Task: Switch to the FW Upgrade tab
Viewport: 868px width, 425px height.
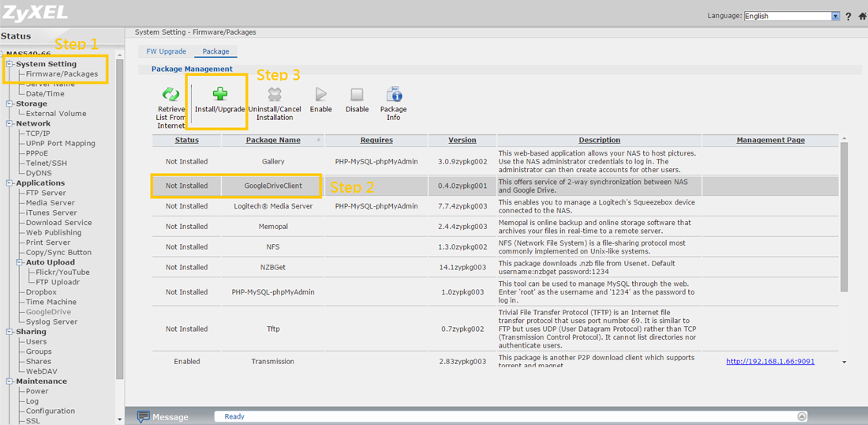Action: 166,51
